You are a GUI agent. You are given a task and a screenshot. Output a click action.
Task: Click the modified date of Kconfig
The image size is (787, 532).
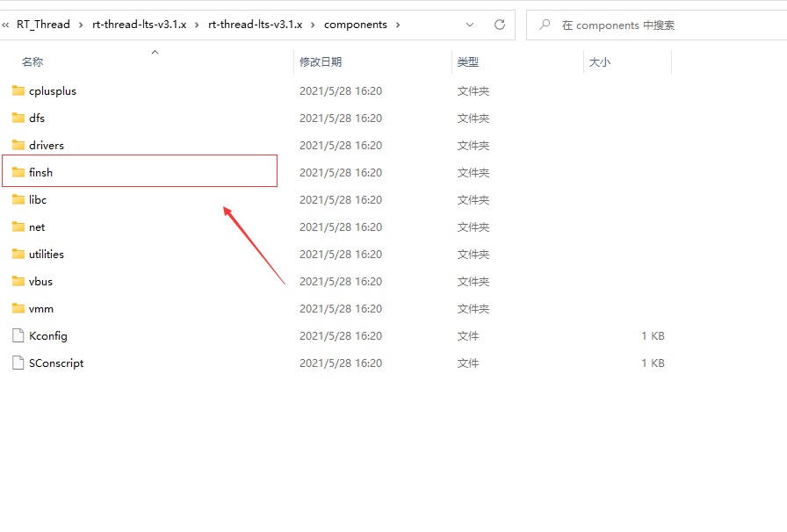[x=341, y=335]
